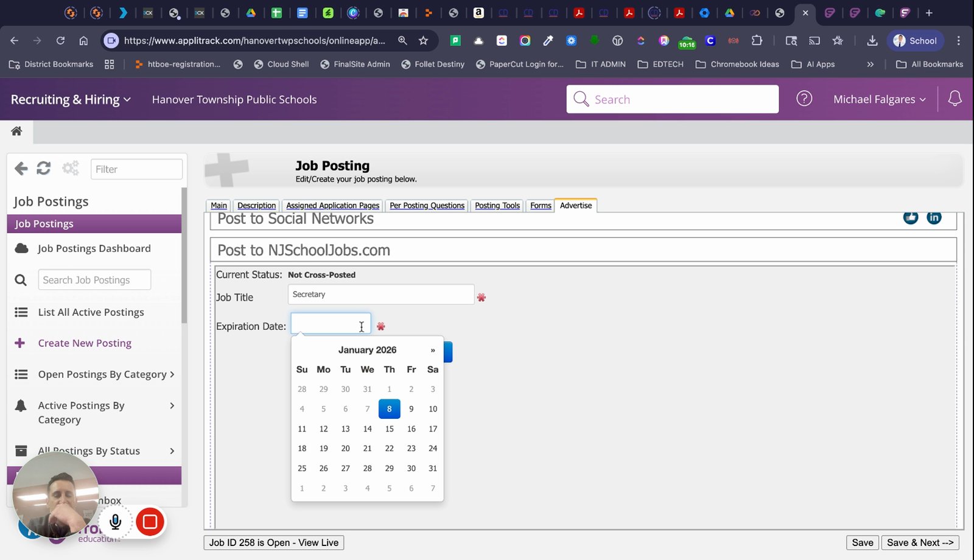The width and height of the screenshot is (974, 560).
Task: Click the Job Title field
Action: [381, 295]
